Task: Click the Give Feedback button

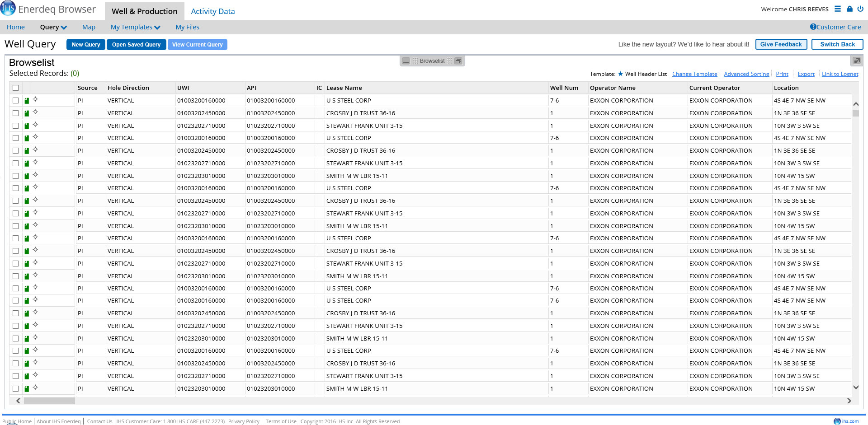Action: (781, 44)
